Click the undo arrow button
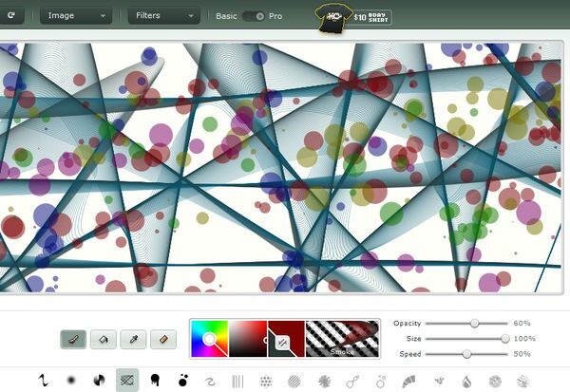Screen dimensions: 570x392 10,16
